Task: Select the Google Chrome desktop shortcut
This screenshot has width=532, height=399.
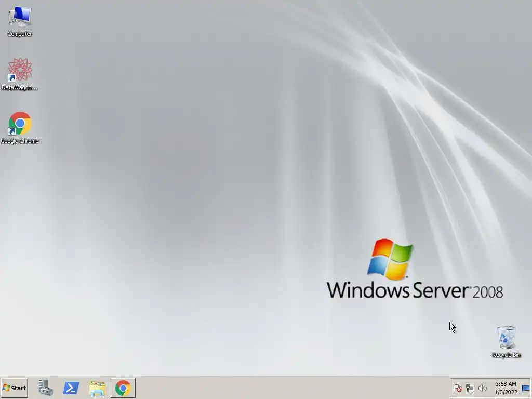Action: tap(20, 128)
